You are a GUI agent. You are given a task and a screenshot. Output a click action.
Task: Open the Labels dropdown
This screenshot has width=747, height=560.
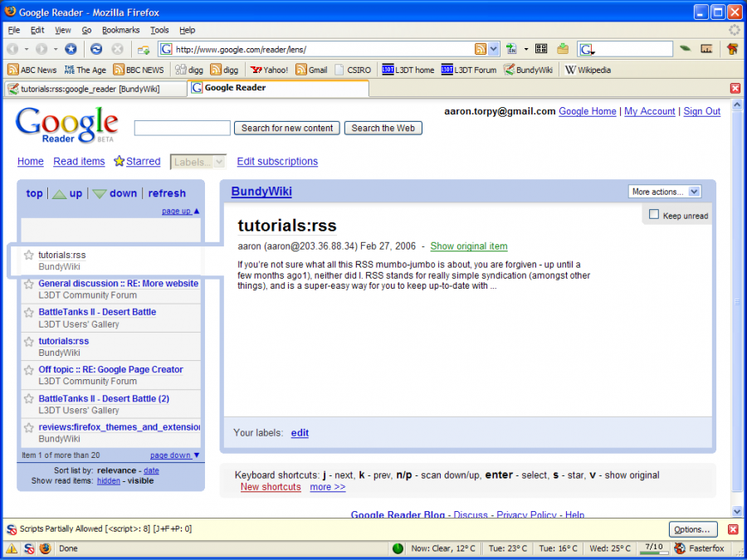pyautogui.click(x=198, y=161)
